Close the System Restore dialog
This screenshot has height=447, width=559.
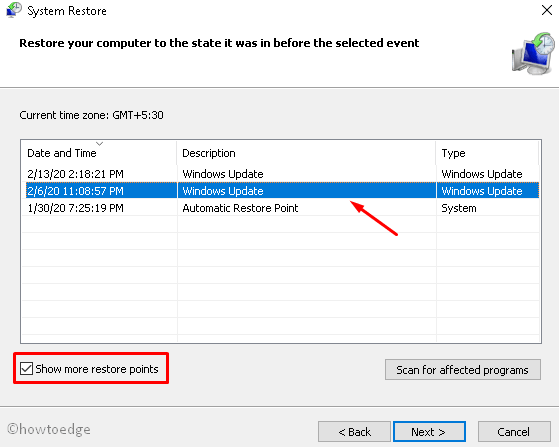(x=547, y=10)
